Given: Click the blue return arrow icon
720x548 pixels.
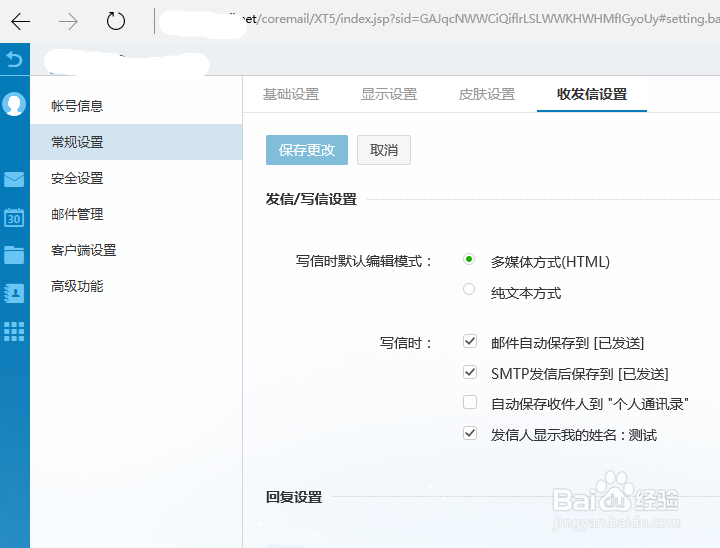Looking at the screenshot, I should pos(14,59).
